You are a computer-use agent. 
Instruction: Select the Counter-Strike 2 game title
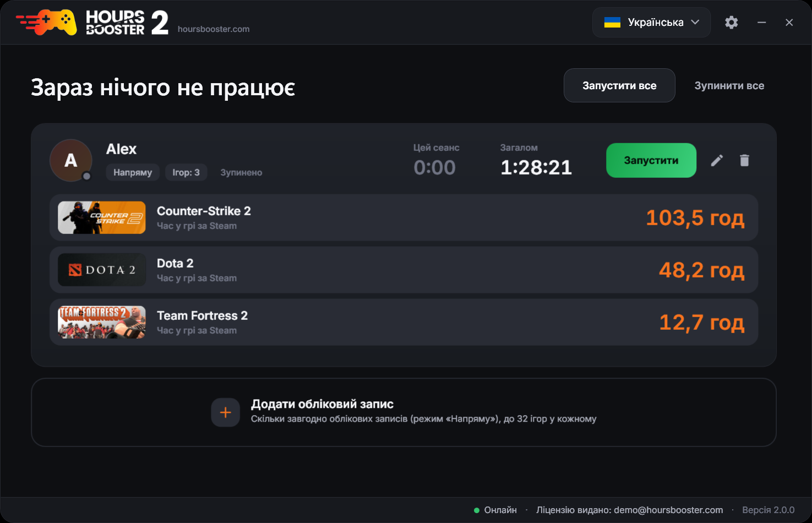204,211
